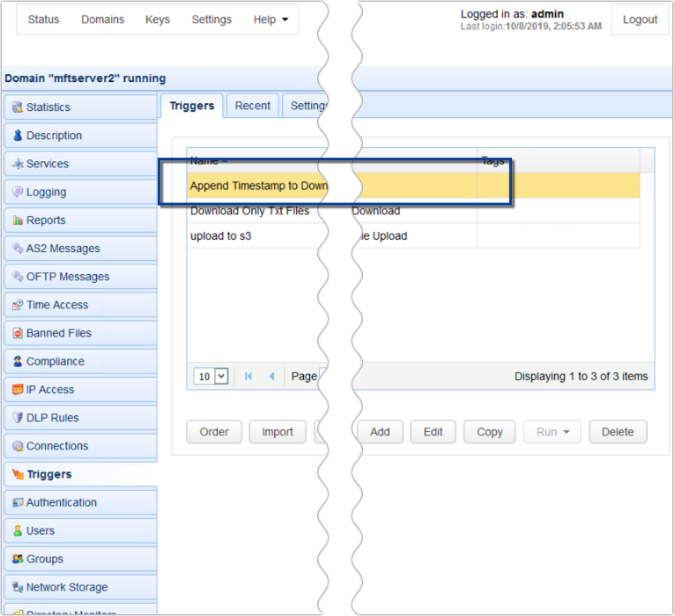Delete the selected trigger
The height and width of the screenshot is (616, 674).
click(617, 432)
